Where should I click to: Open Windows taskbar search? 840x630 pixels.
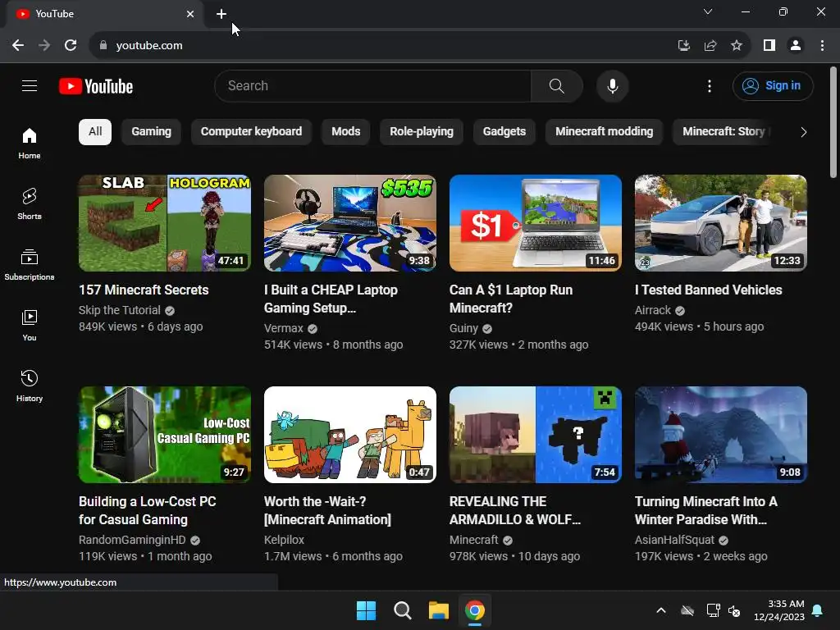click(x=402, y=610)
